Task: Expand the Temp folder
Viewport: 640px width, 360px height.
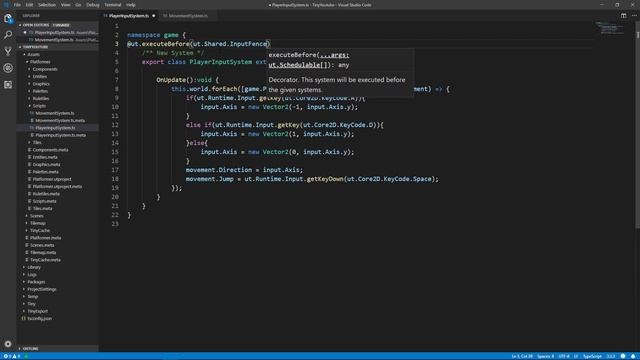Action: tap(33, 297)
